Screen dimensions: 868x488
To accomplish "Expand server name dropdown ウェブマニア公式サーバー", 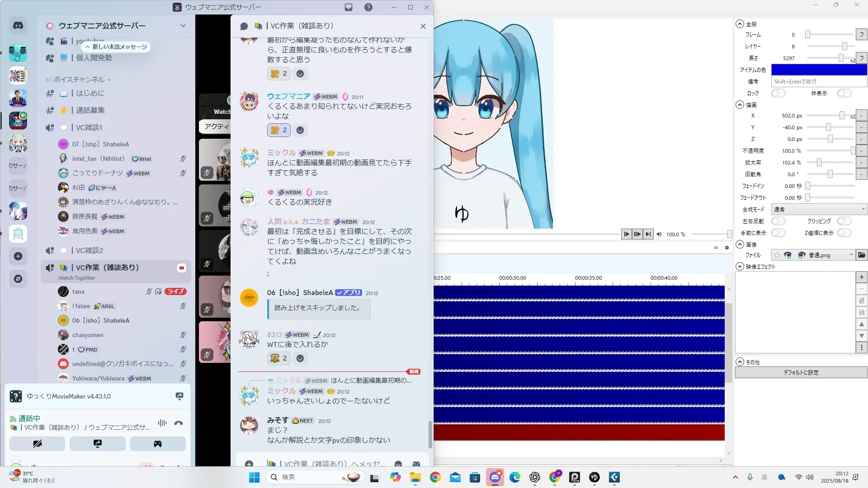I will point(183,26).
